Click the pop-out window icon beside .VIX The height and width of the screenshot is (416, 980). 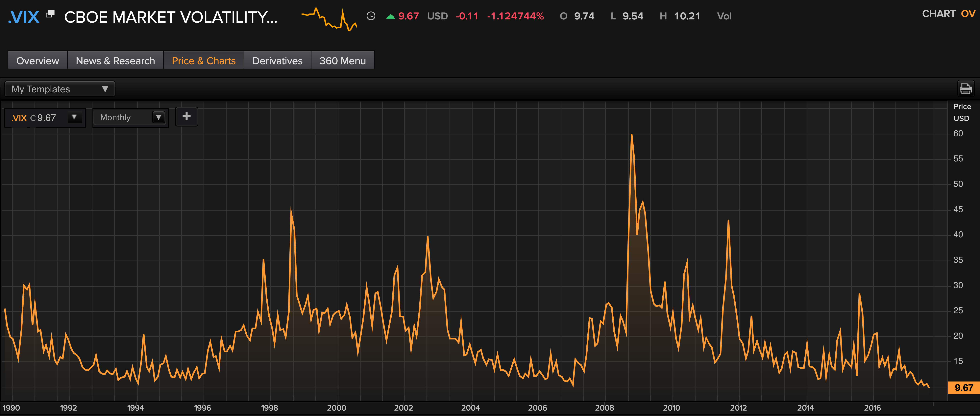tap(50, 14)
